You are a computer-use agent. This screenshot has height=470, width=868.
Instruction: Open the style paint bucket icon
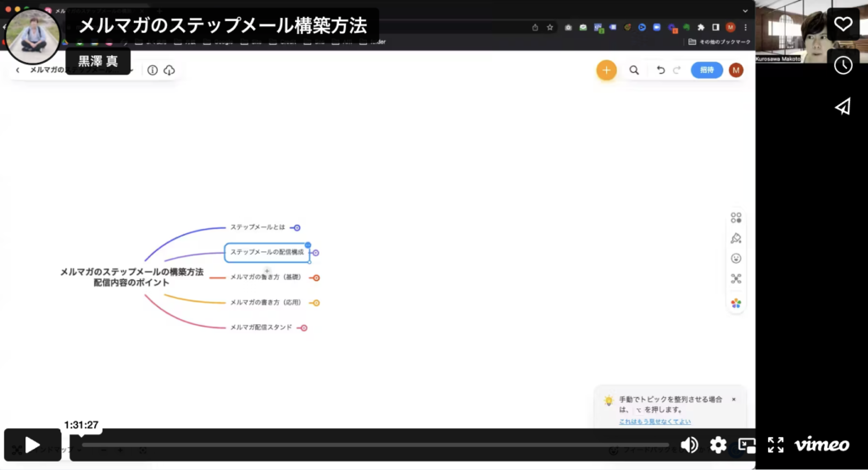737,238
